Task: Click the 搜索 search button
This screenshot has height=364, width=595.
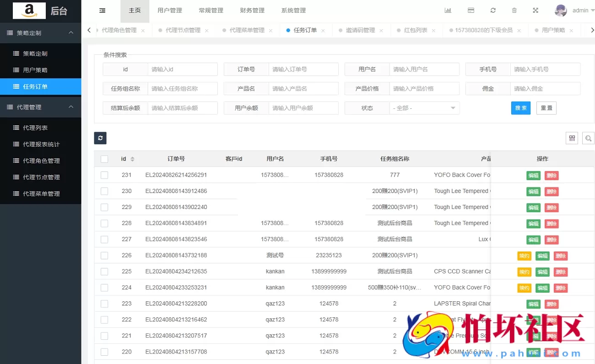Action: 520,108
